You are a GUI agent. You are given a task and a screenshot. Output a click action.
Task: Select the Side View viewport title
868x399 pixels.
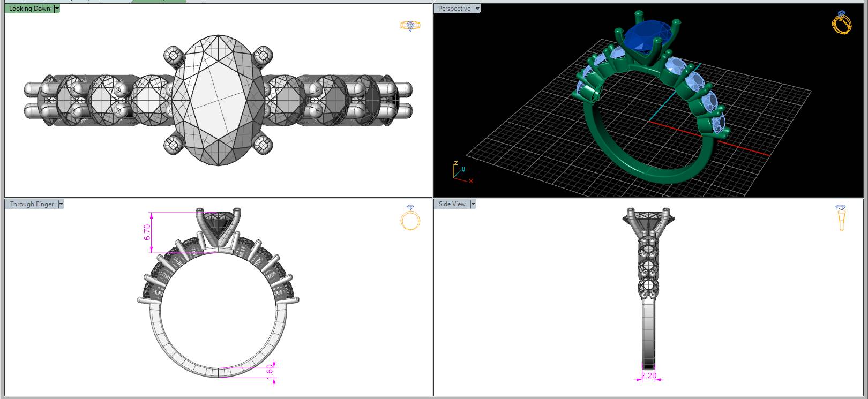click(x=452, y=204)
